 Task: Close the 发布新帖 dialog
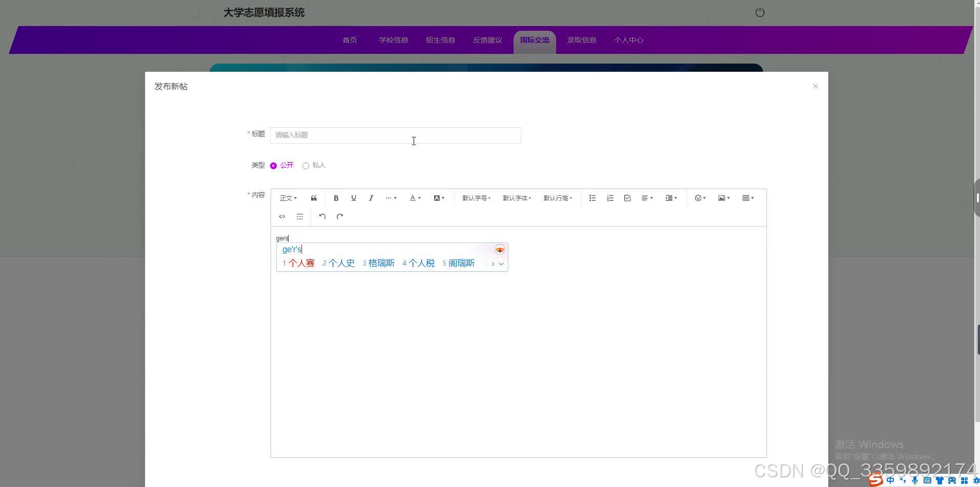815,86
